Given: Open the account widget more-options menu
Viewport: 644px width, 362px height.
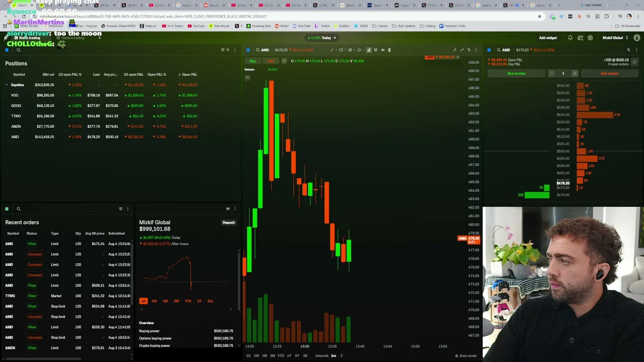Looking at the screenshot, I should [234, 209].
